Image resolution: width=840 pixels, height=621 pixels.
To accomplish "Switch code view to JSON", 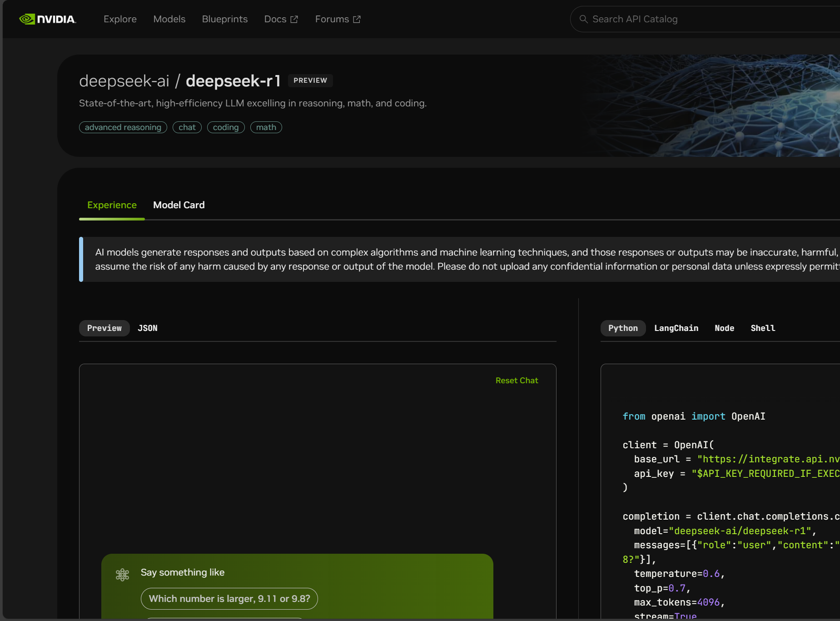I will [147, 328].
